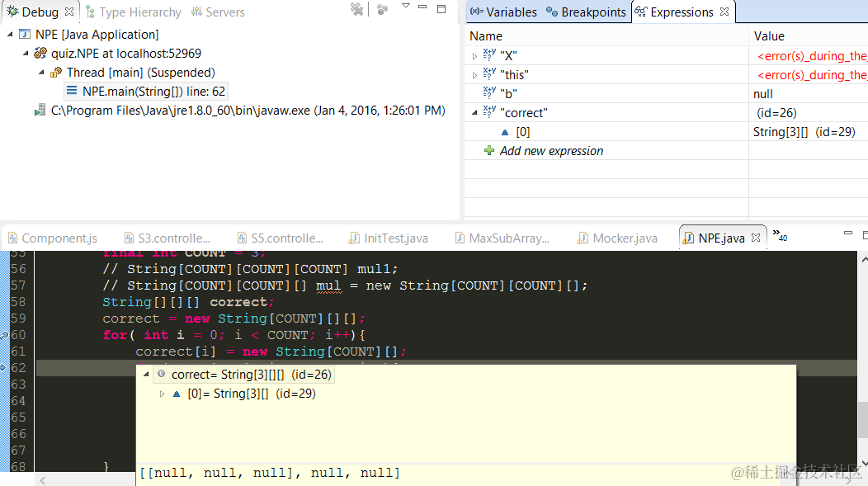
Task: Open the Debug view menu triangle
Action: click(x=406, y=6)
